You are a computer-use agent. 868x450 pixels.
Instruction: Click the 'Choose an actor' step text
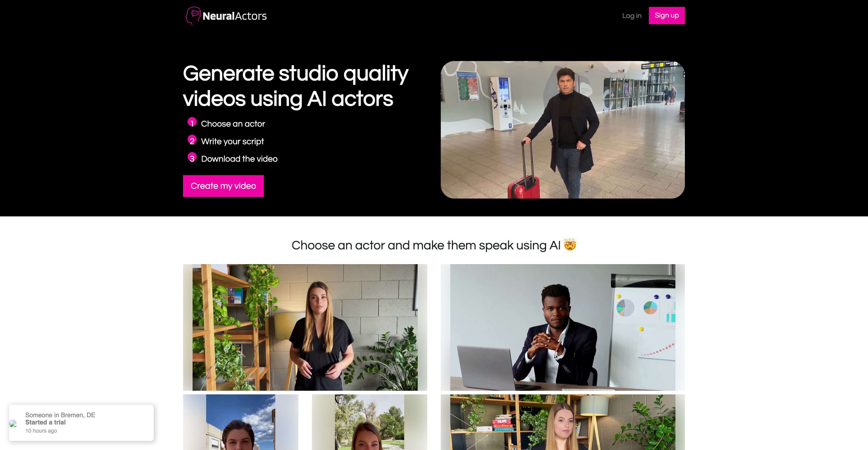(x=233, y=124)
